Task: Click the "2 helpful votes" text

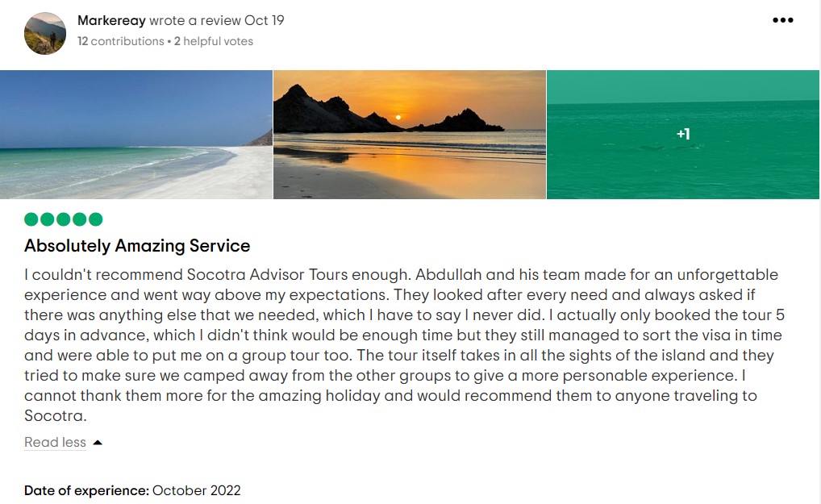Action: coord(213,41)
